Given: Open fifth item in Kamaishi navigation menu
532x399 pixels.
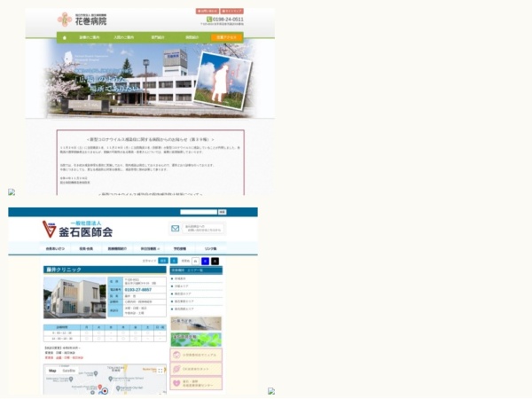Looking at the screenshot, I should 180,248.
